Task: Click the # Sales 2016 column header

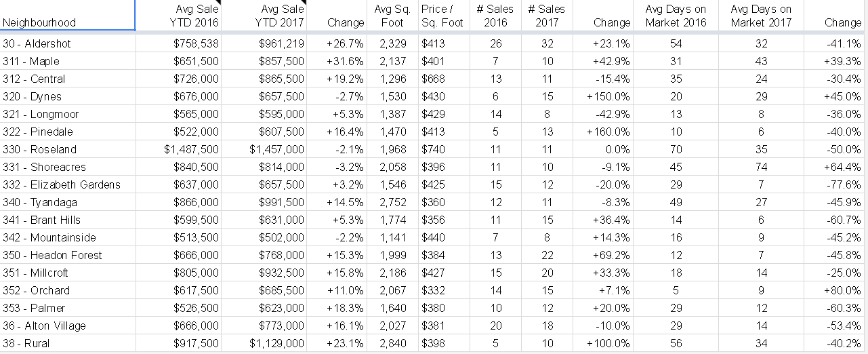Action: [x=495, y=16]
